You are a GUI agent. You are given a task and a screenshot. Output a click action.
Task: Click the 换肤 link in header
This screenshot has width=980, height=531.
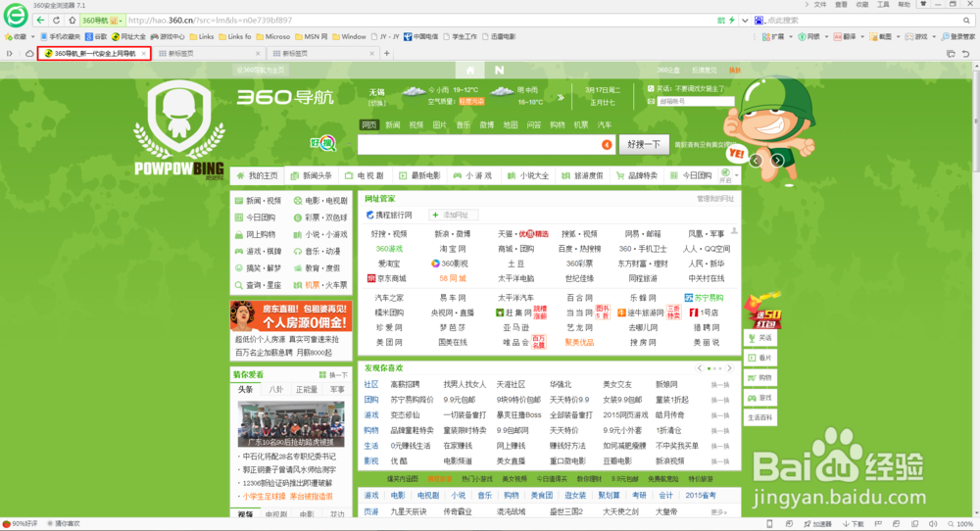[x=734, y=71]
